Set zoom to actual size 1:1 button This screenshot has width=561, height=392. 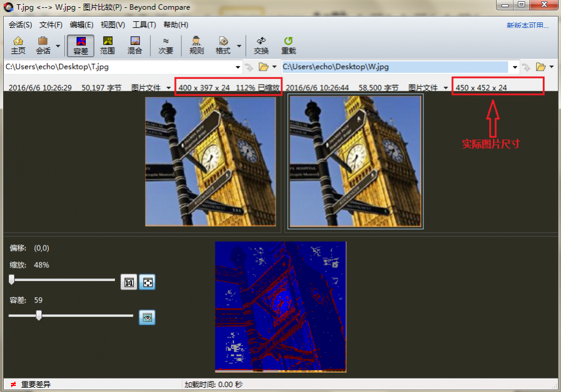pos(129,282)
